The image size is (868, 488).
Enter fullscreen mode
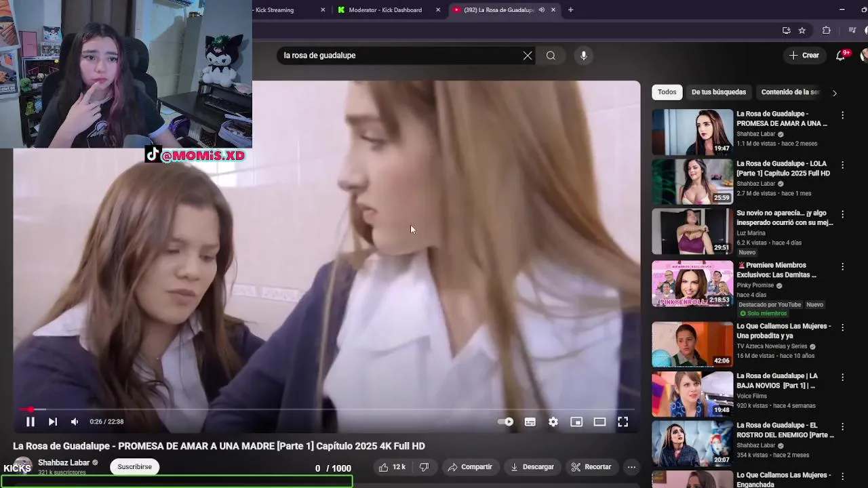point(623,422)
